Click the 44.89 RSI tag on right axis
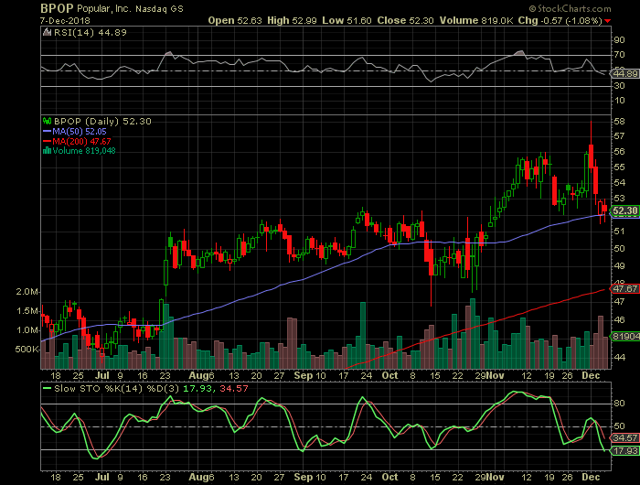Screen dimensions: 640x485 coord(624,73)
